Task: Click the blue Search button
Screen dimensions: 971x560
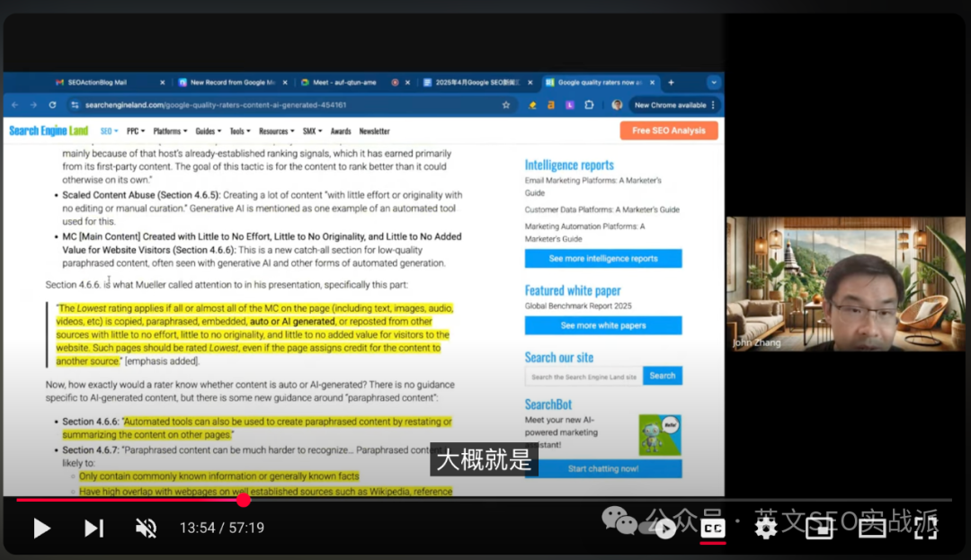Action: [663, 376]
